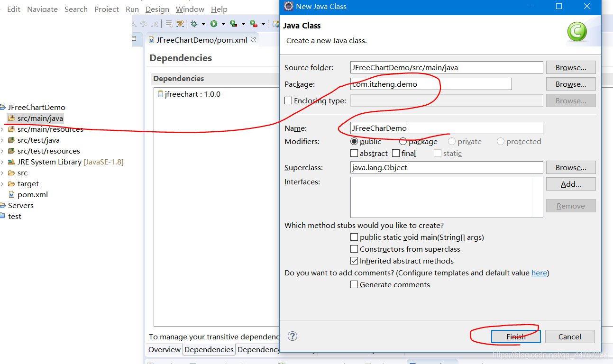Open the Coverage dropdown arrow
This screenshot has width=613, height=364.
click(x=243, y=24)
